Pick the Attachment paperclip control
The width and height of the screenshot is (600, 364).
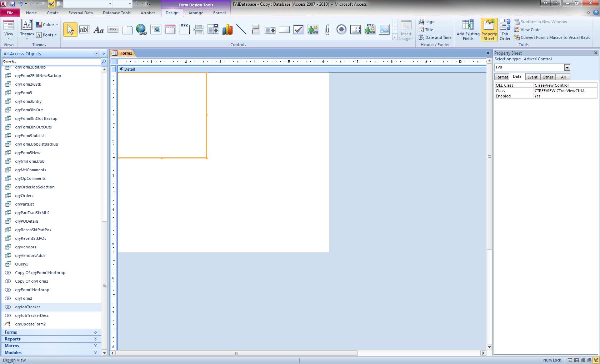click(327, 30)
